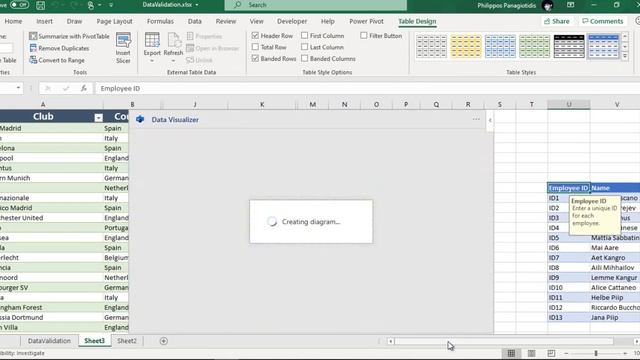Open the View tab
This screenshot has height=360, width=640.
(x=256, y=21)
